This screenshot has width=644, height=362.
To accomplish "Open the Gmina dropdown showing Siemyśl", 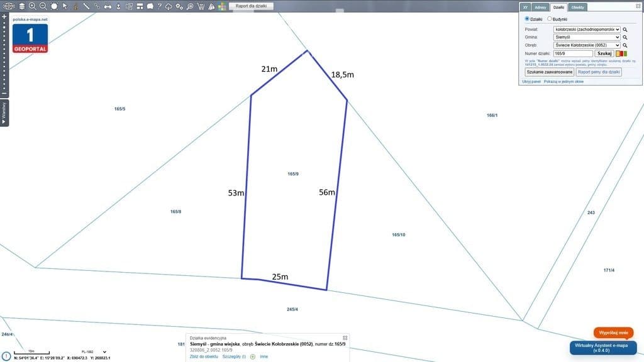I will coord(587,37).
